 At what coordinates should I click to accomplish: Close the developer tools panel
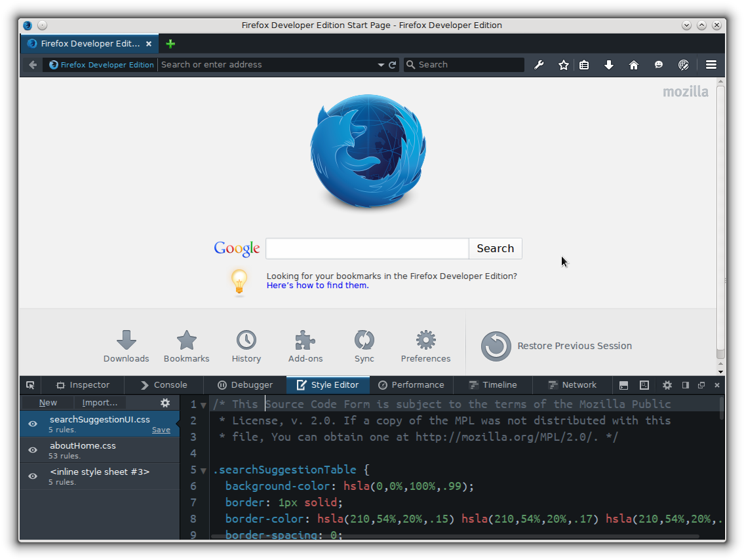coord(717,385)
